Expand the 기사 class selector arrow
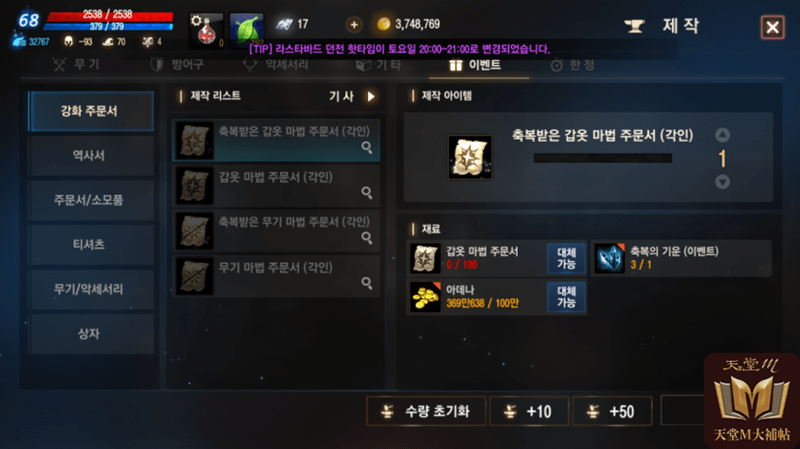The height and width of the screenshot is (449, 800). (x=371, y=96)
